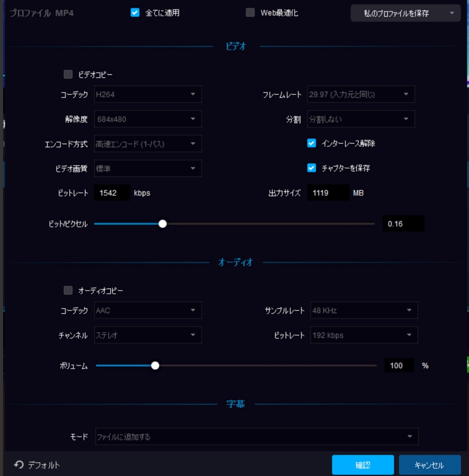The image size is (469, 476).
Task: Open the フレームレート 29.97 dropdown
Action: tap(361, 94)
